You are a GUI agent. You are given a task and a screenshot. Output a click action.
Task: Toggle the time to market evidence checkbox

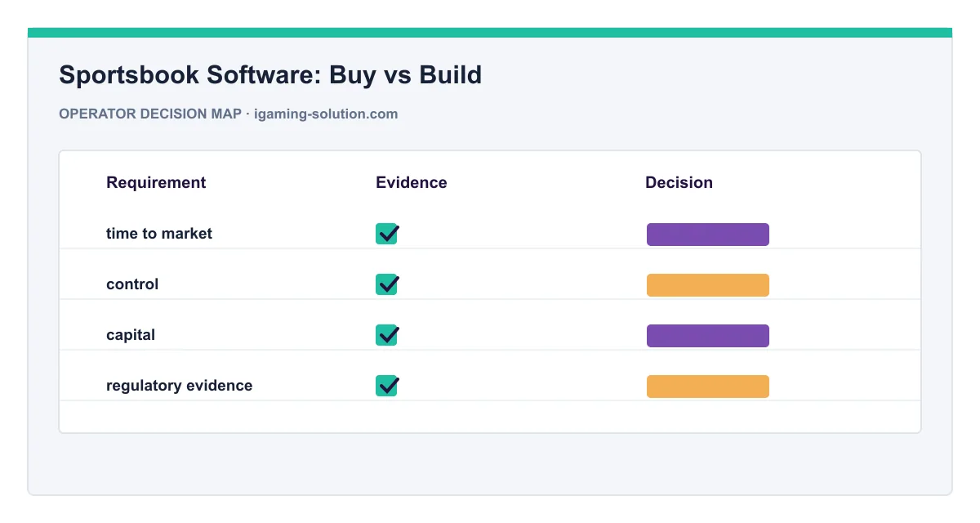[387, 234]
